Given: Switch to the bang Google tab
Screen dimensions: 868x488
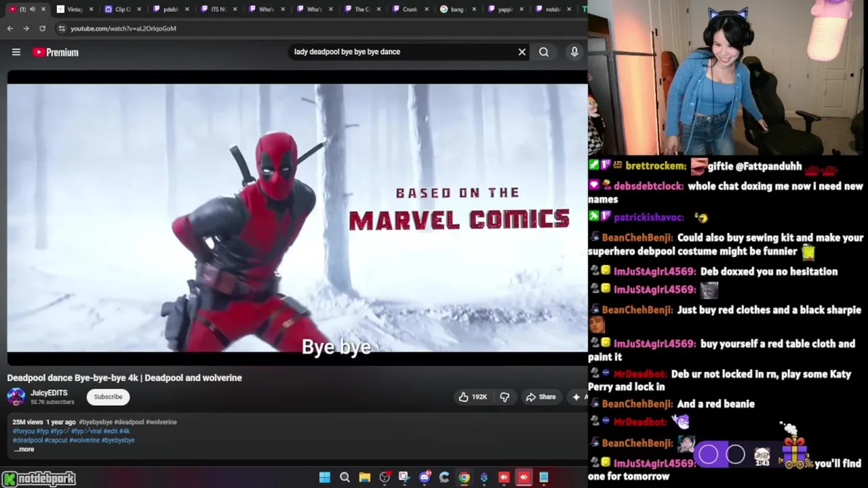Looking at the screenshot, I should click(458, 9).
